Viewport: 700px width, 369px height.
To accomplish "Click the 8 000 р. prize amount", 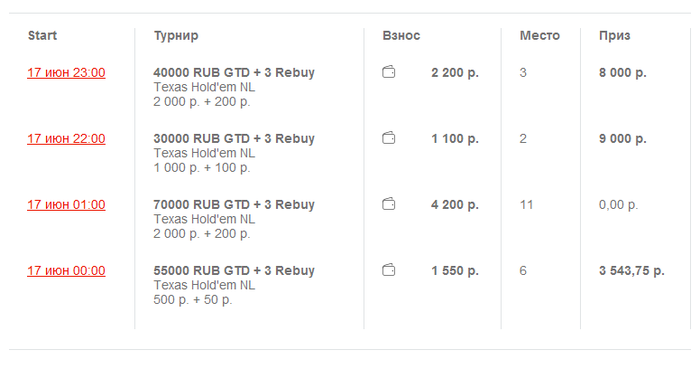I will 622,72.
